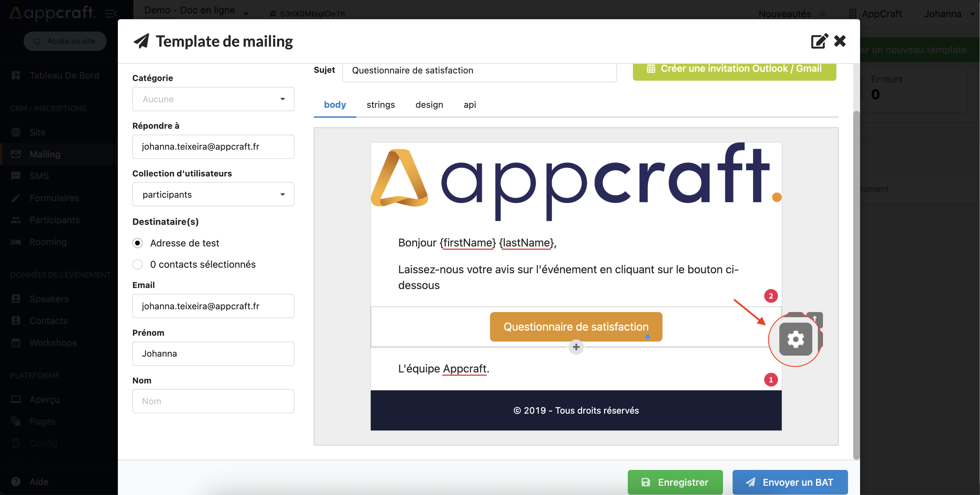Open Participants in the sidebar
This screenshot has width=980, height=495.
(54, 220)
